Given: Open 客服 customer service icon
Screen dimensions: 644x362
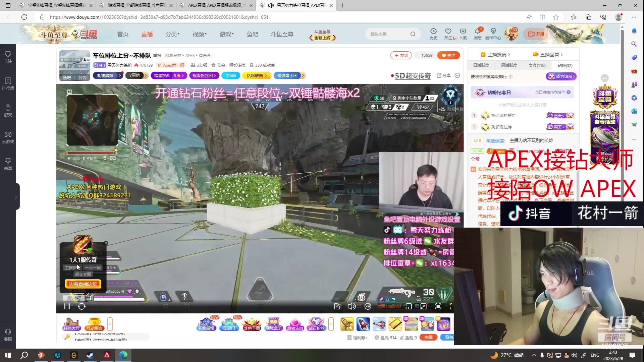Looking at the screenshot, I should (x=8, y=335).
